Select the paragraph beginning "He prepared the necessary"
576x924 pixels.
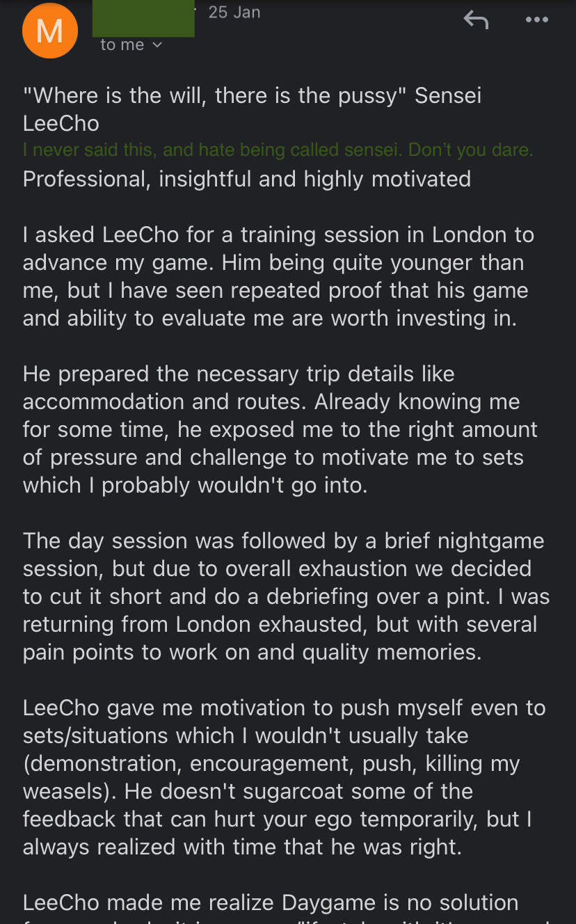click(x=278, y=429)
